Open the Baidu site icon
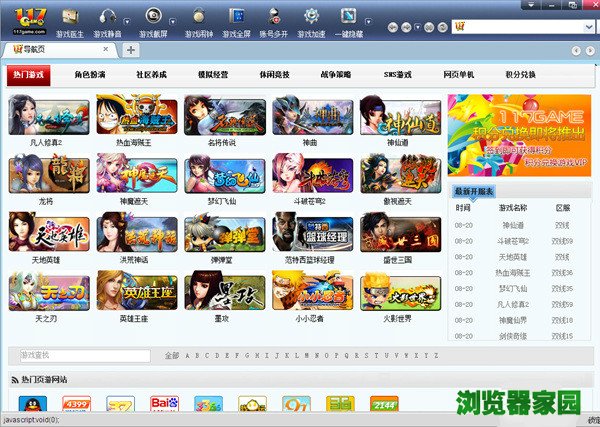The image size is (600, 427). (x=165, y=404)
